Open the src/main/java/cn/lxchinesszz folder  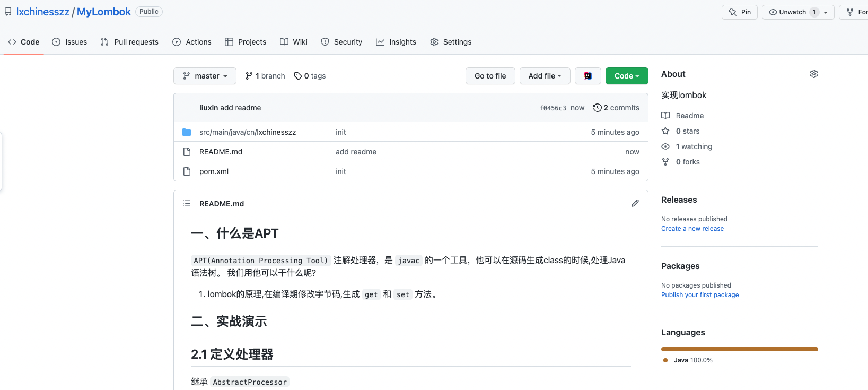tap(248, 132)
